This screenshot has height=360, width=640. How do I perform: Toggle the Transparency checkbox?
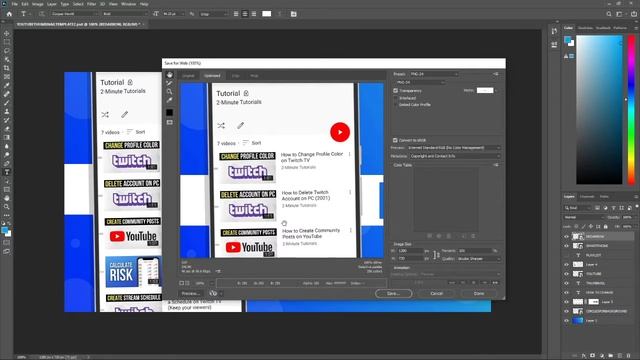click(x=395, y=91)
